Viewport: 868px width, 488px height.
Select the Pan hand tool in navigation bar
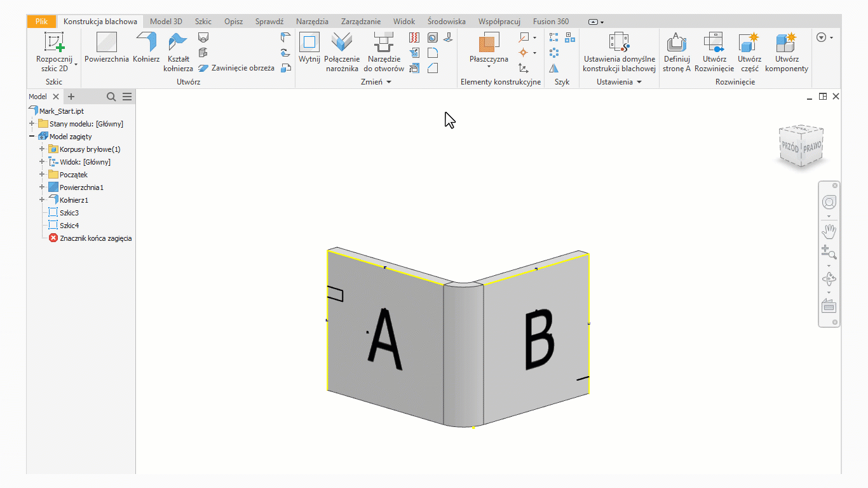(829, 231)
